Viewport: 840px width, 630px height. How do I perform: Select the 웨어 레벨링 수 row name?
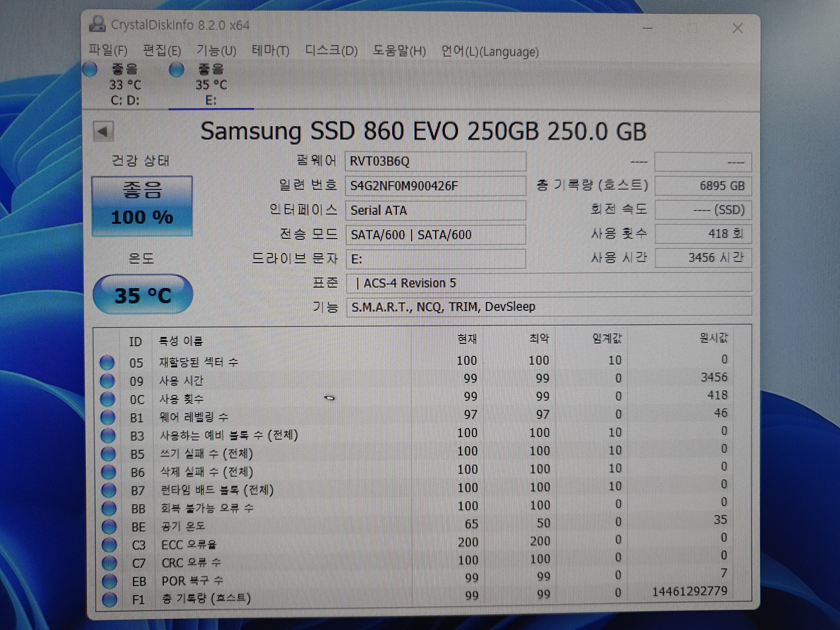point(194,417)
